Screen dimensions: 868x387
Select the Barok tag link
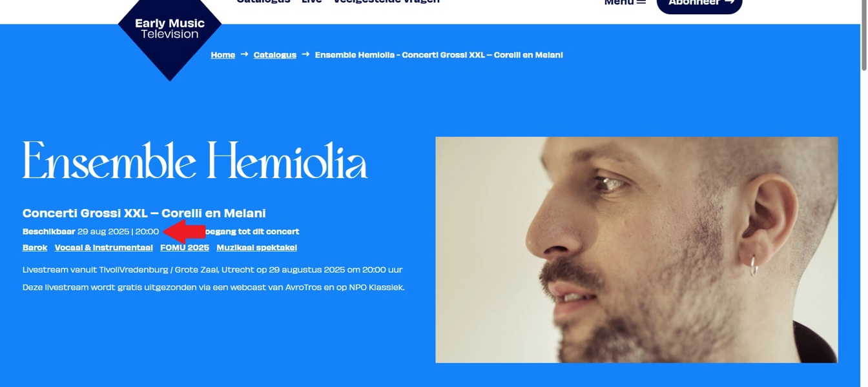35,248
